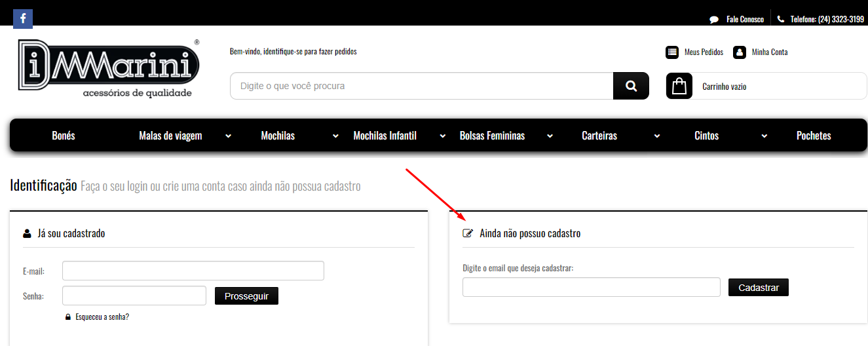Viewport: 868px width, 346px height.
Task: Open the Pochetes category
Action: 814,136
